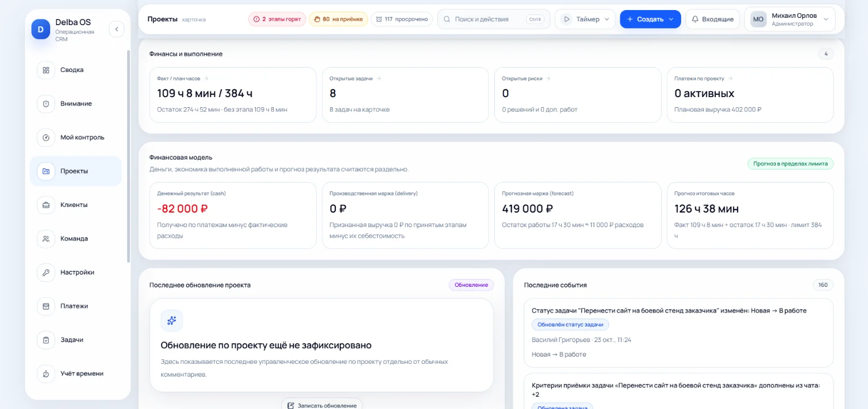Collapse the sidebar with the chevron button

(x=117, y=29)
